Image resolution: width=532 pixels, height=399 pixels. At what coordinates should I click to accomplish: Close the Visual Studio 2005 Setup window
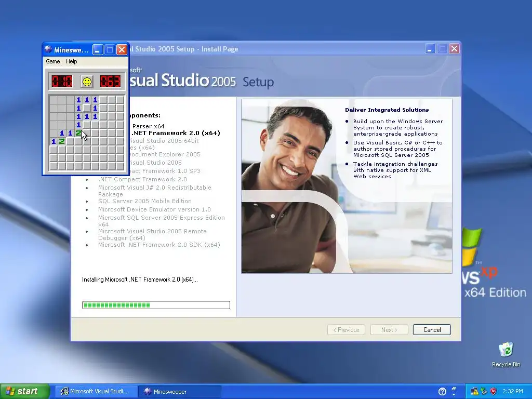pos(454,49)
